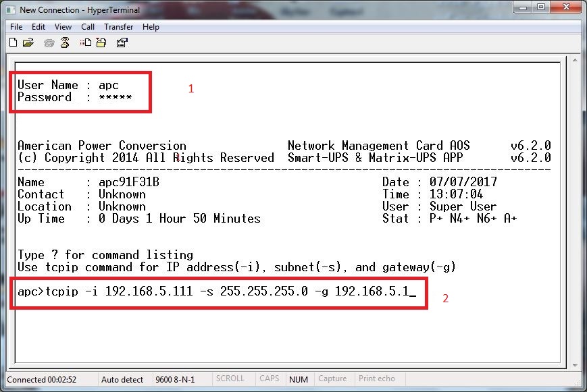The image size is (587, 392).
Task: Open connection Properties via the toolbar icon
Action: click(122, 42)
